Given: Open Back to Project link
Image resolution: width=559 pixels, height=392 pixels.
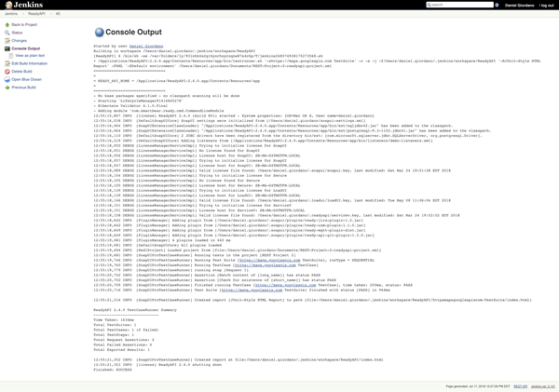Looking at the screenshot, I should 24,24.
